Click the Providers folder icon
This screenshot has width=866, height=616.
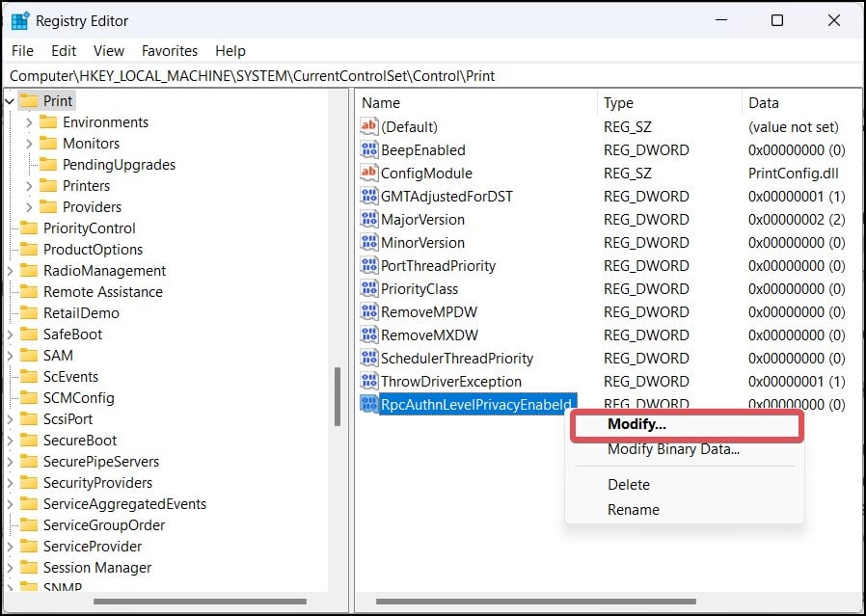tap(48, 206)
